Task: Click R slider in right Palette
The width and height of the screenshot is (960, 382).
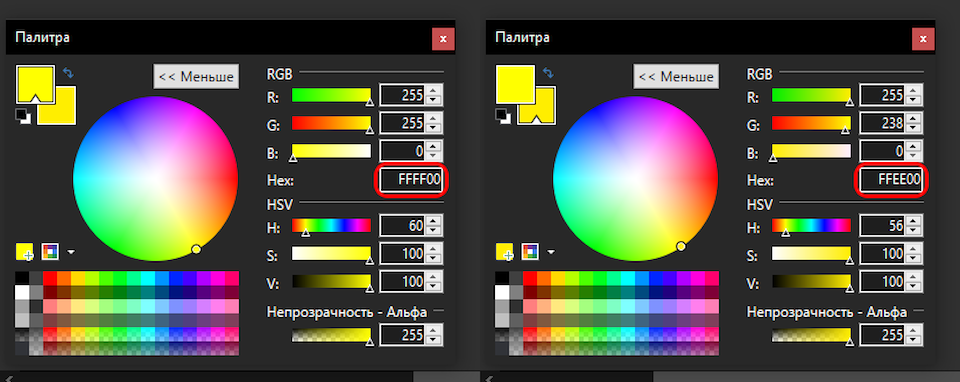Action: point(811,96)
